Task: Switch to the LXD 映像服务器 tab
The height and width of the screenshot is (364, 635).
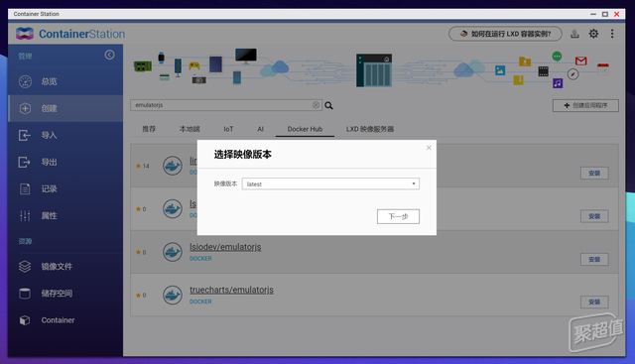Action: point(370,129)
